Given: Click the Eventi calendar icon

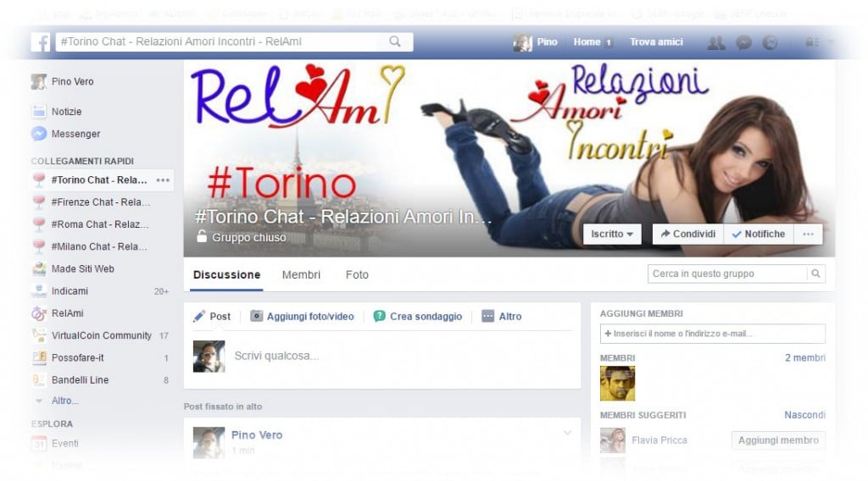Looking at the screenshot, I should pyautogui.click(x=39, y=444).
